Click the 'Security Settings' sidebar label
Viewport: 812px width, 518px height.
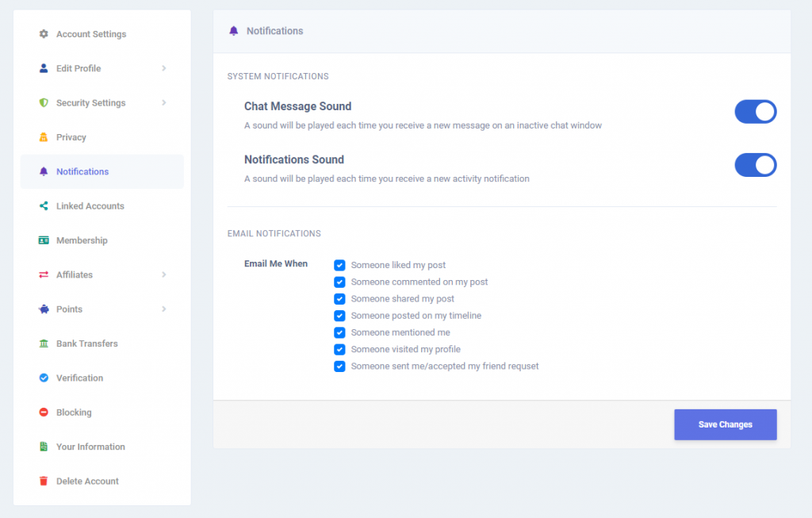click(x=91, y=102)
